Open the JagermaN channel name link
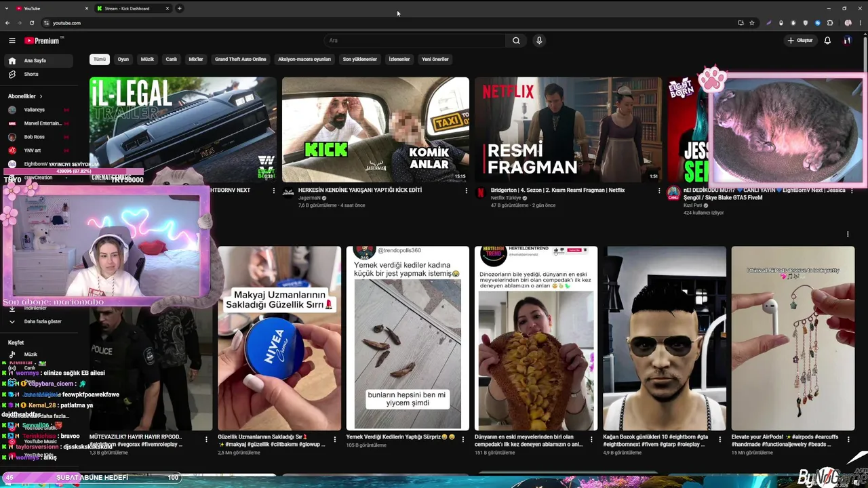Screen dimensions: 868x488 309,198
